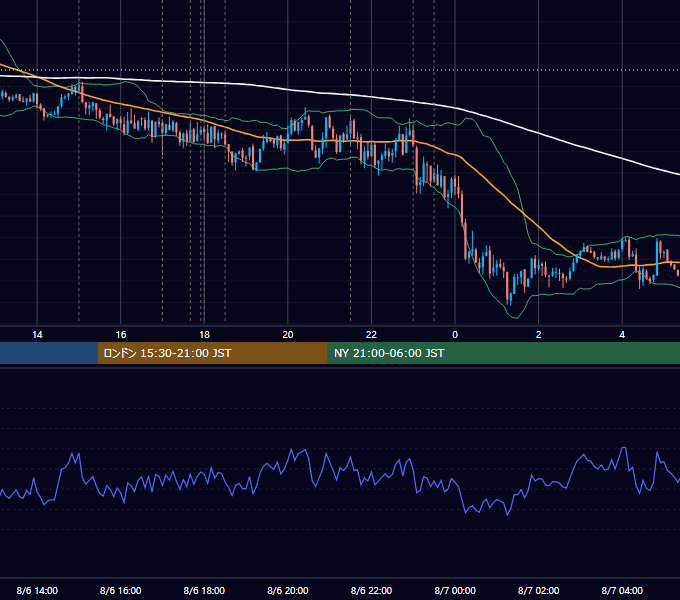Click hour label 16 on price chart axis

[x=121, y=335]
